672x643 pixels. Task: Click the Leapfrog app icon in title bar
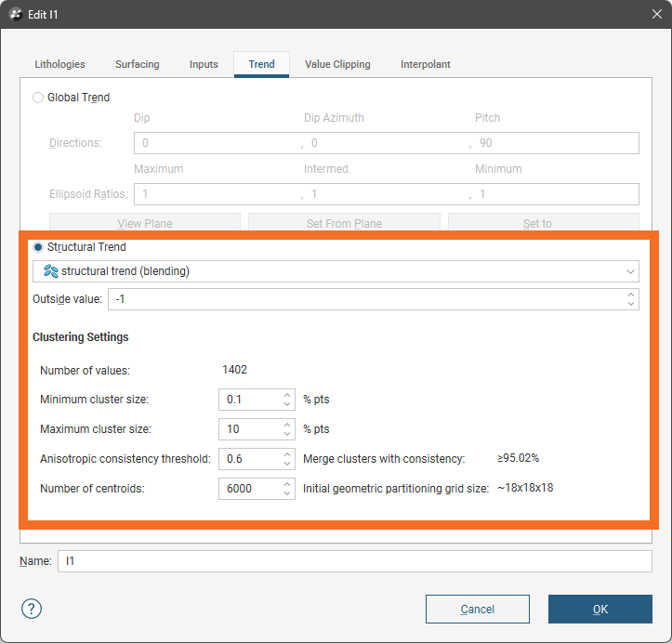(16, 15)
